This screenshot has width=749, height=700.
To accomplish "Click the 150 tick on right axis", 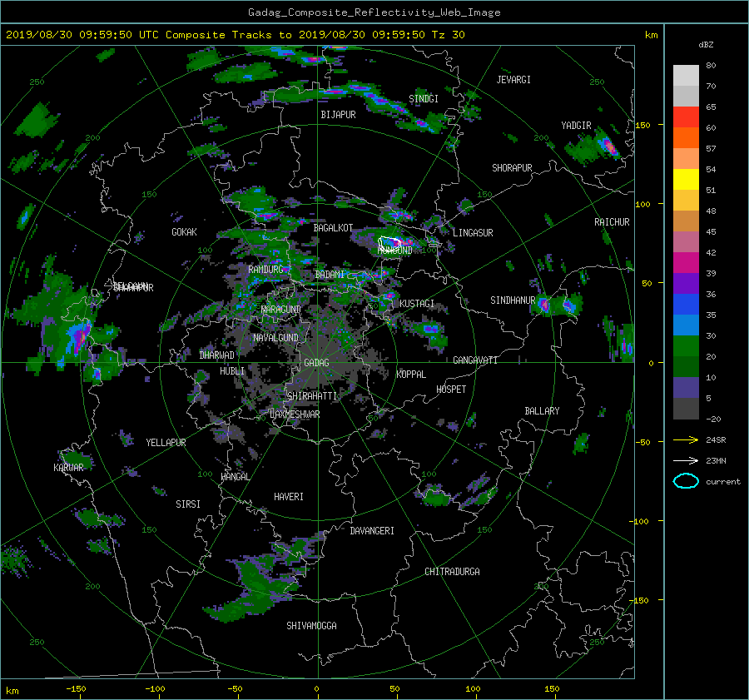I will [x=643, y=125].
